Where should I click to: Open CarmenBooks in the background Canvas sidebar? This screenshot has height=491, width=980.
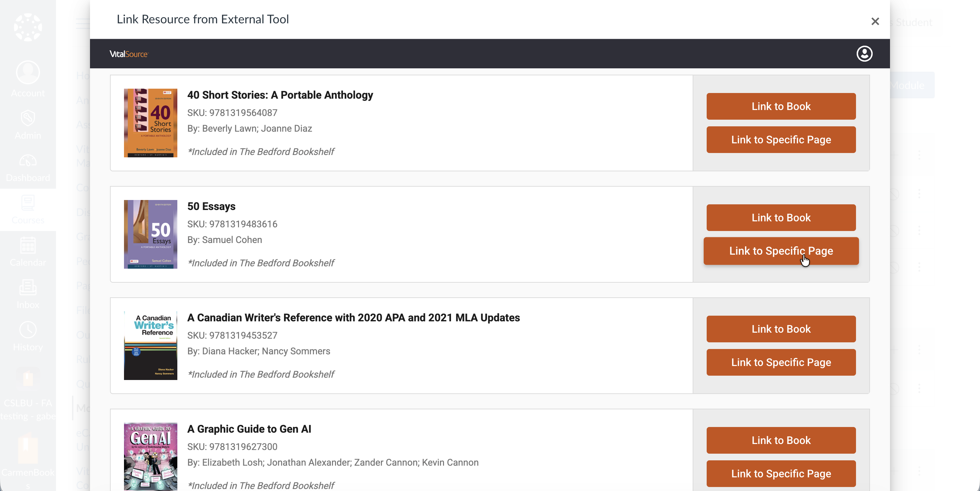pos(28,461)
